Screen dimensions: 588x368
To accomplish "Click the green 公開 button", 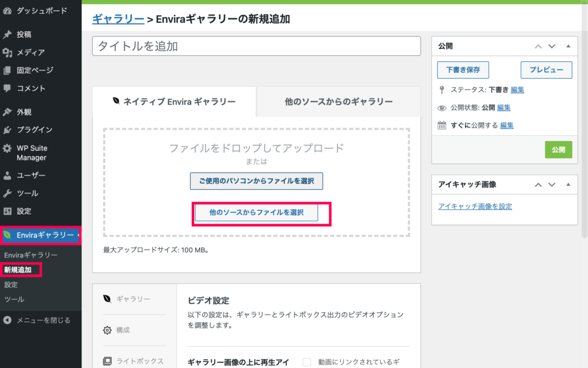I will (558, 149).
